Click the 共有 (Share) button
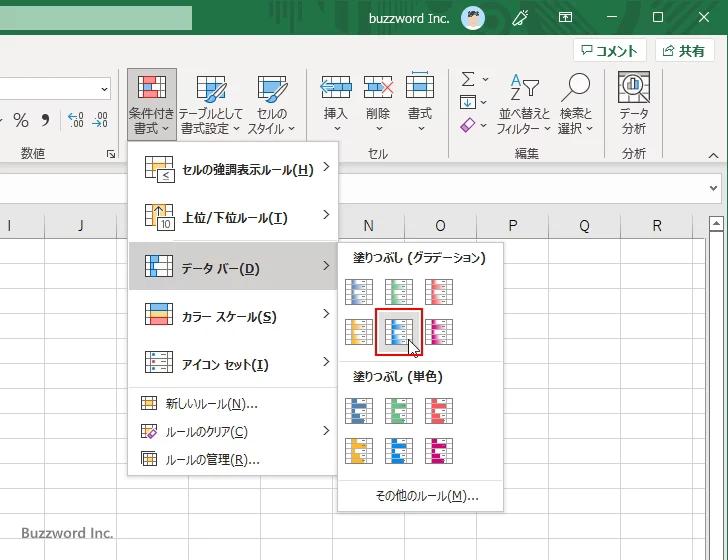Image resolution: width=728 pixels, height=560 pixels. 685,51
